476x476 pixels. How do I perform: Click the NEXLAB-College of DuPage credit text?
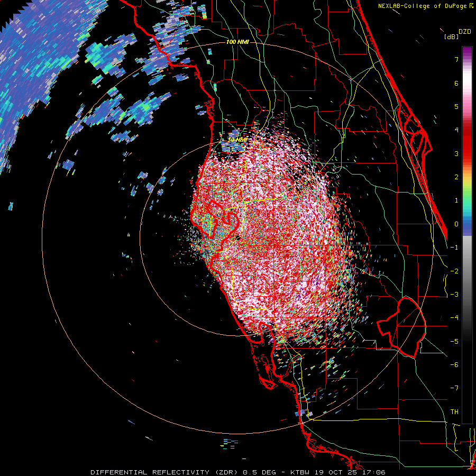(x=422, y=6)
